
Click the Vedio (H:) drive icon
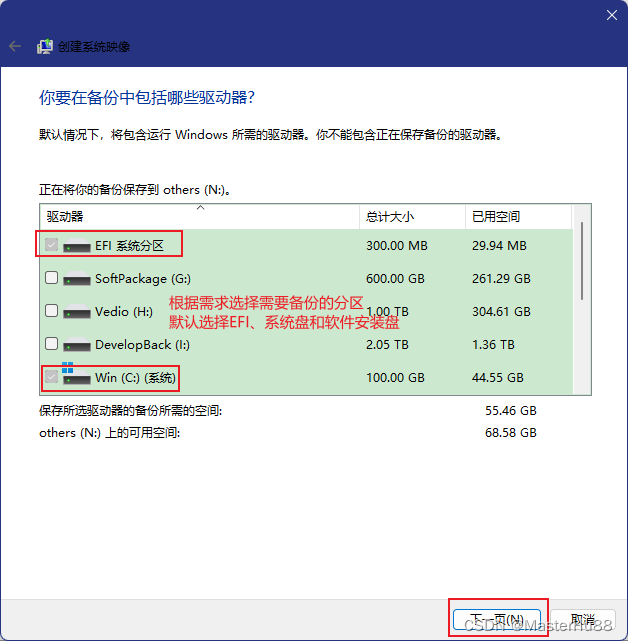pos(77,312)
